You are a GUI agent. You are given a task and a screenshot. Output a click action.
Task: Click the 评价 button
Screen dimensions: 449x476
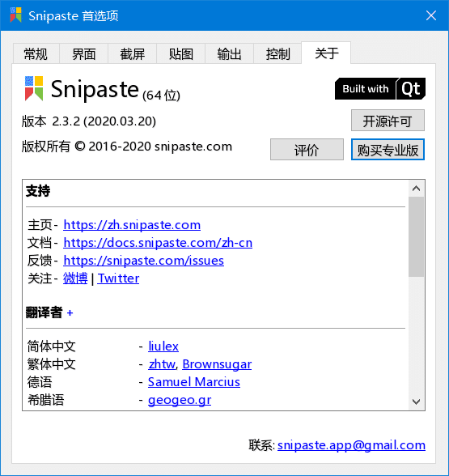coord(307,149)
